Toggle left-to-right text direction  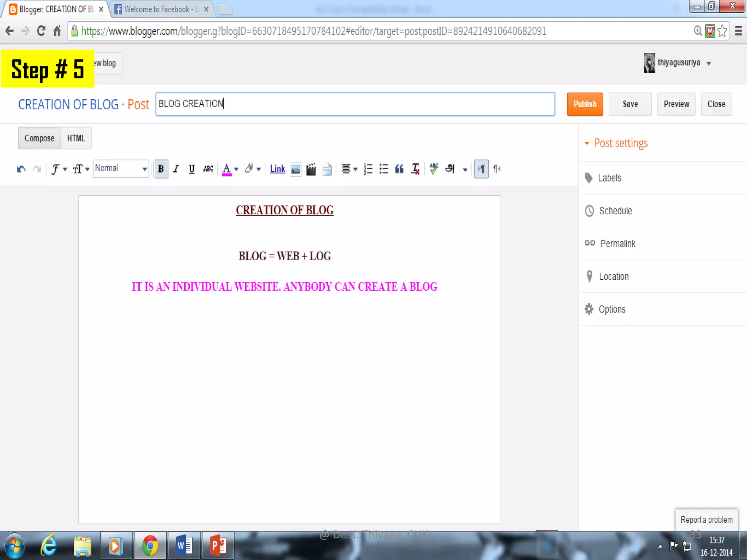pyautogui.click(x=481, y=169)
